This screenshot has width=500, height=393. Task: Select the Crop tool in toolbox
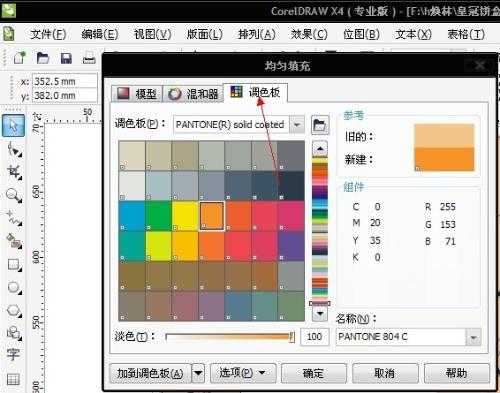pos(14,172)
